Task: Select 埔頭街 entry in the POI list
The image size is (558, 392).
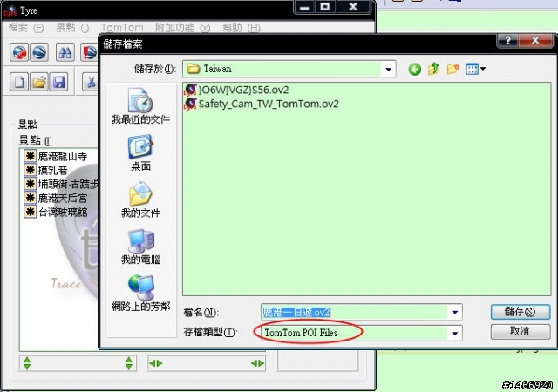Action: [x=61, y=184]
